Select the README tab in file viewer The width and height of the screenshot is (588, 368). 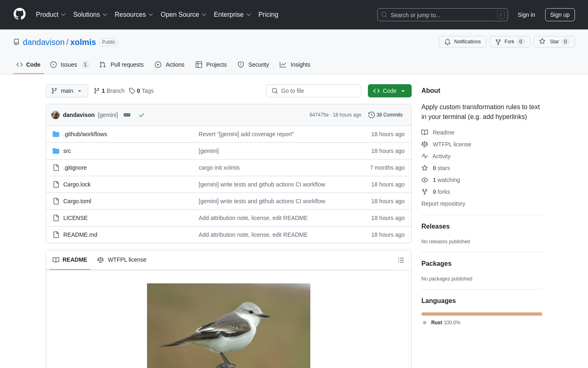coord(70,260)
